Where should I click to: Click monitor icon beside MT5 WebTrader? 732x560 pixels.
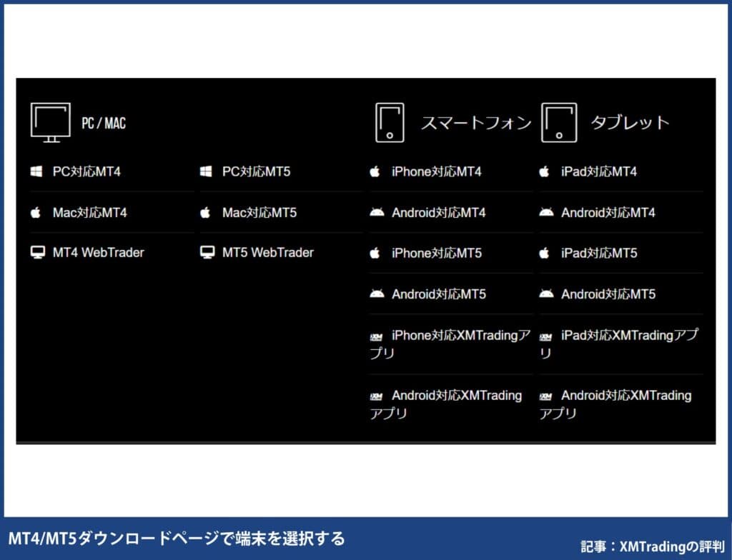pos(207,252)
